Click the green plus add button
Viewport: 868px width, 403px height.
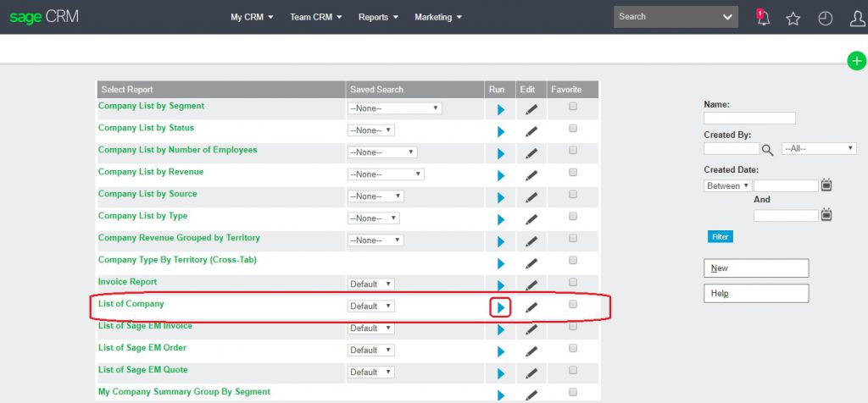pos(856,61)
